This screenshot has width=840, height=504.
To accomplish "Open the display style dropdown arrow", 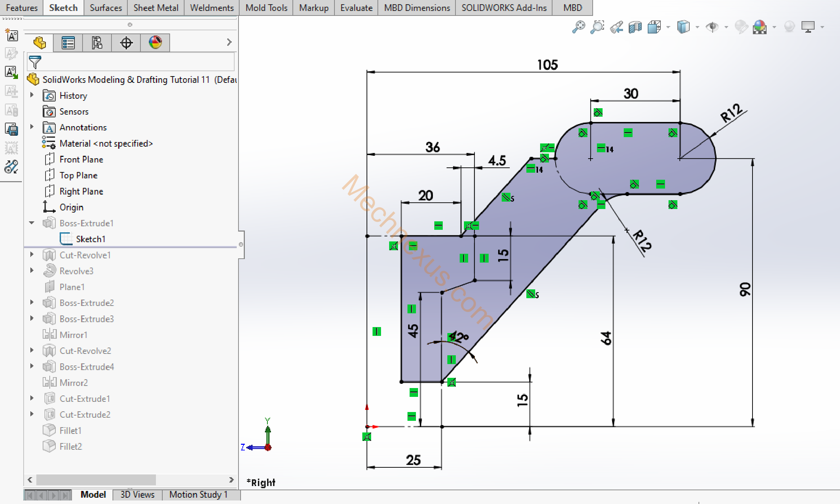I will pos(697,27).
